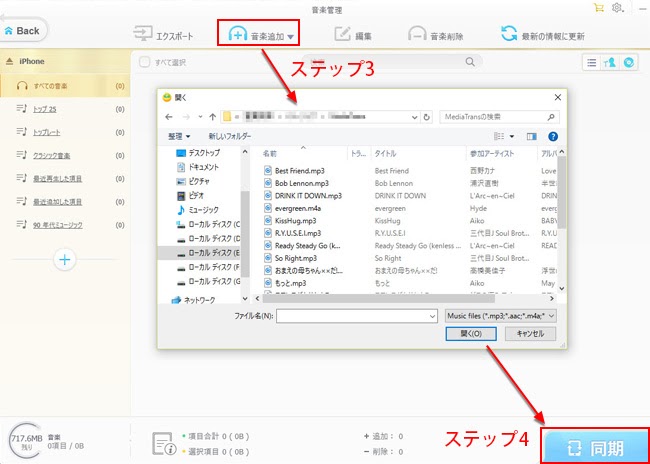This screenshot has height=464, width=650.
Task: Select the file DRINK IT DOWN.mp3
Action: point(308,196)
